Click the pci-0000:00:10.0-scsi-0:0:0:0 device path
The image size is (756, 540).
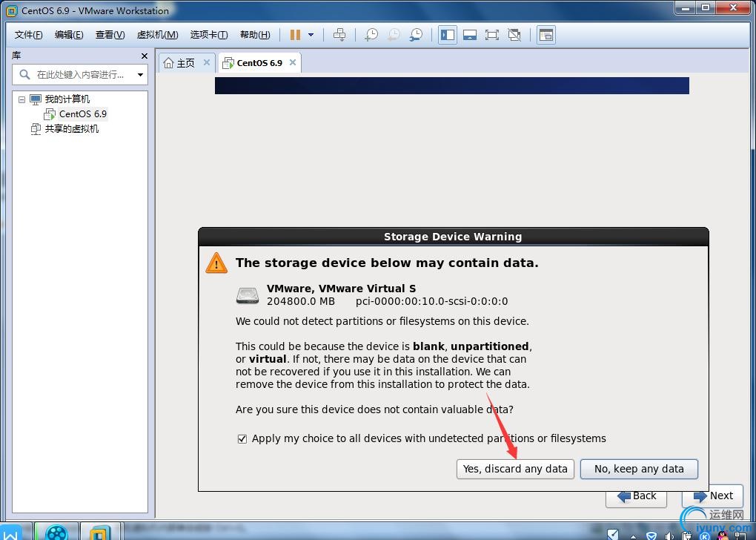(431, 302)
